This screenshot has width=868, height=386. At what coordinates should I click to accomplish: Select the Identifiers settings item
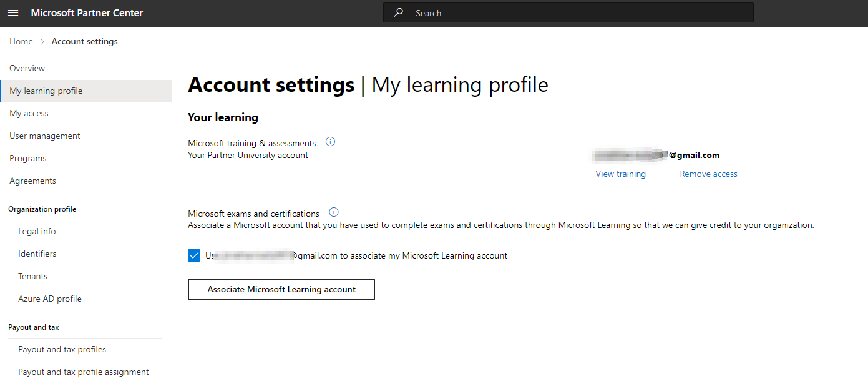[x=36, y=254]
